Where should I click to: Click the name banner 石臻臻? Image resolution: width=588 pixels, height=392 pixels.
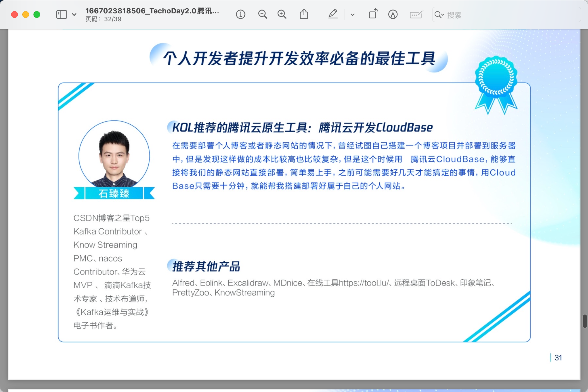click(x=114, y=193)
